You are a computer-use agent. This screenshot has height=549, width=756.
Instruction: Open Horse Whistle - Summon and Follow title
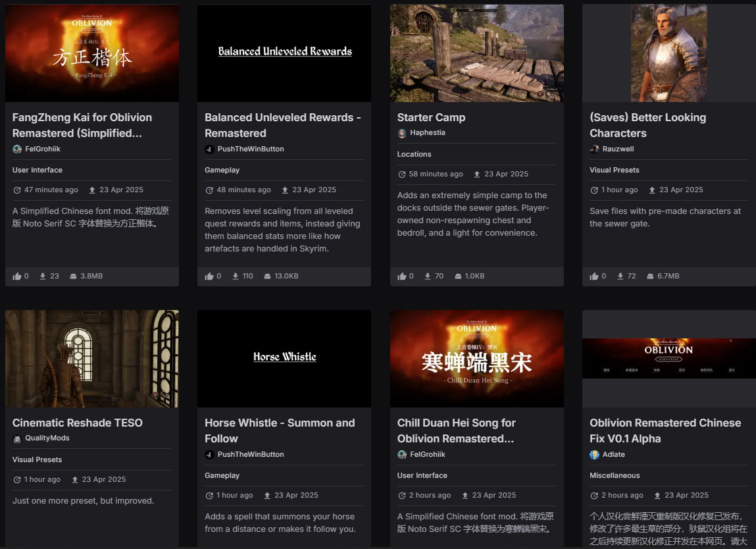coord(280,431)
